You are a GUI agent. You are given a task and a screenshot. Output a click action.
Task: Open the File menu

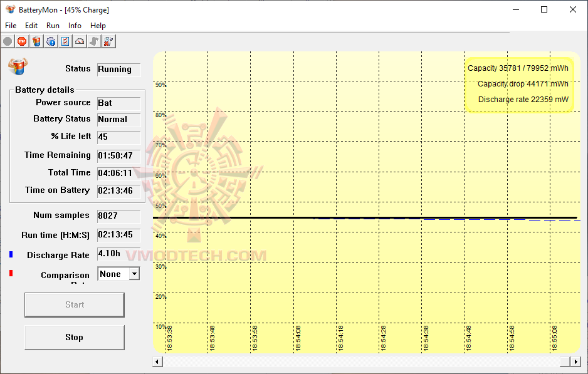click(x=11, y=26)
